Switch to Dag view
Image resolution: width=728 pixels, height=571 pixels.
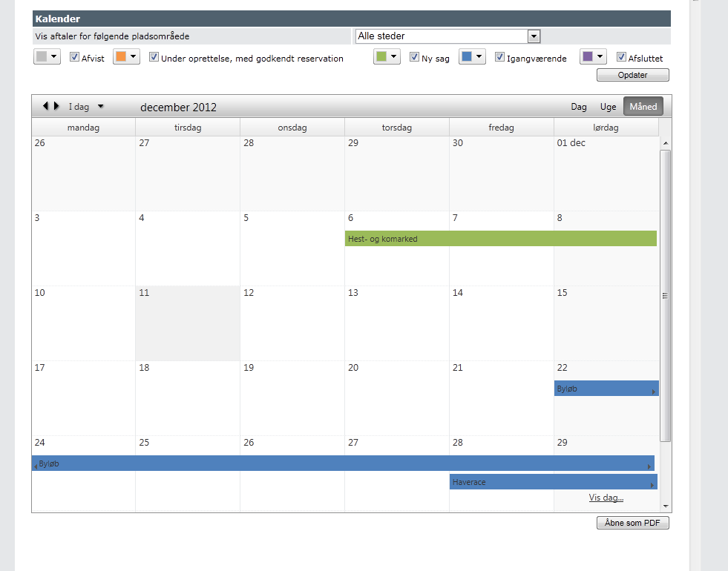coord(579,107)
